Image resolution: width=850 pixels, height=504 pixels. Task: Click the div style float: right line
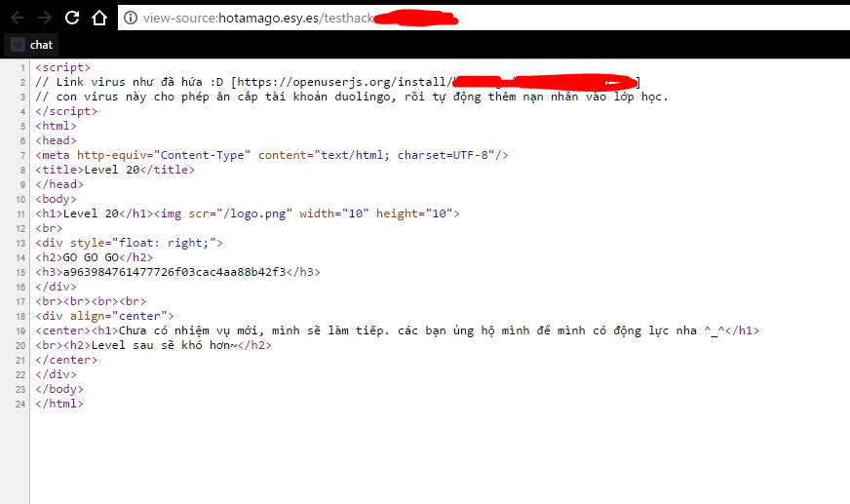coord(129,244)
